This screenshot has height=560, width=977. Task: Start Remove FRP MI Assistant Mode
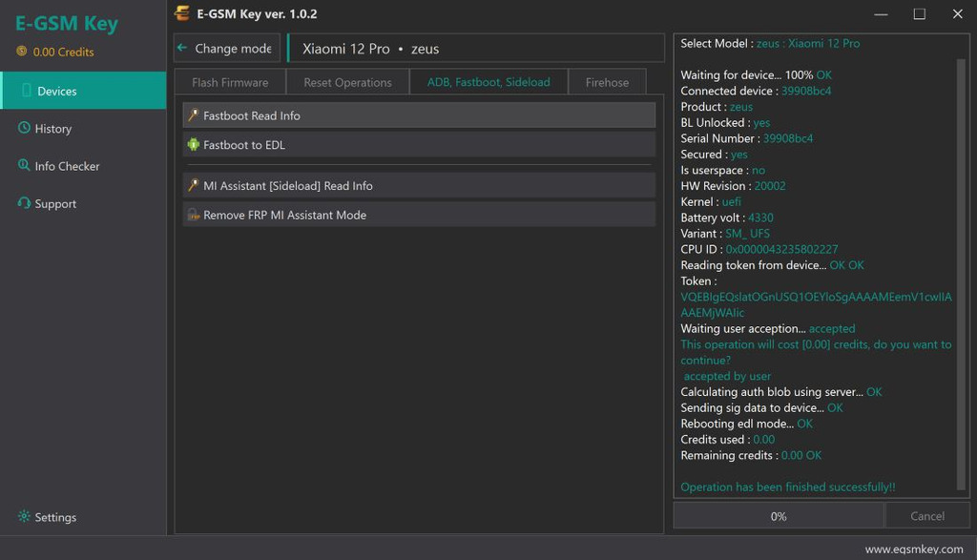419,215
